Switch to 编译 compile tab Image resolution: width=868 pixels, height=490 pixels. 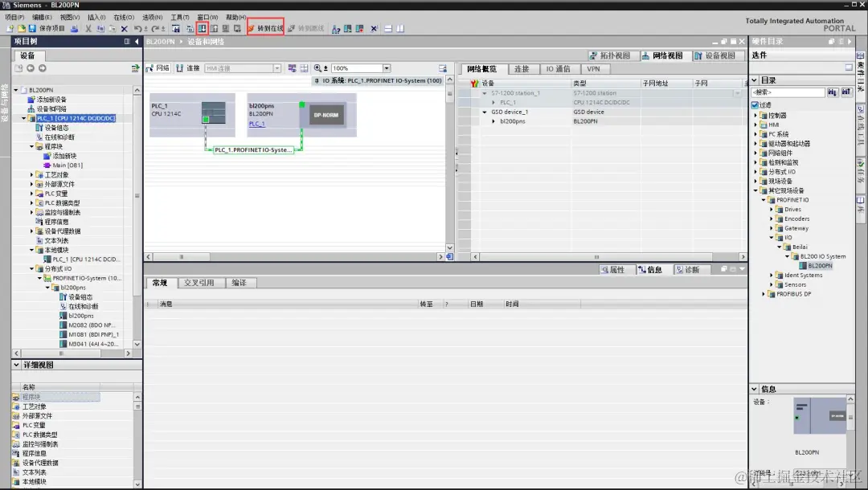tap(240, 283)
